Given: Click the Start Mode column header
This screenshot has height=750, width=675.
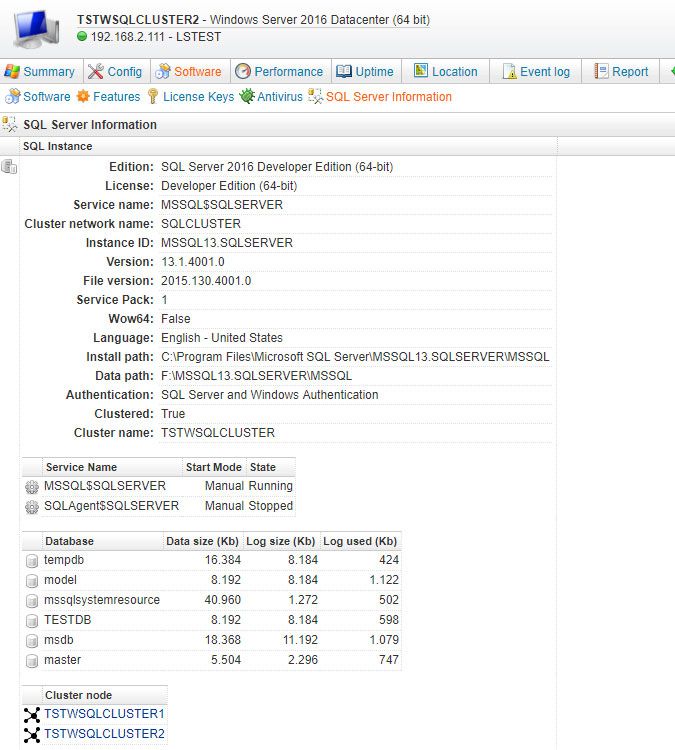Looking at the screenshot, I should point(213,467).
